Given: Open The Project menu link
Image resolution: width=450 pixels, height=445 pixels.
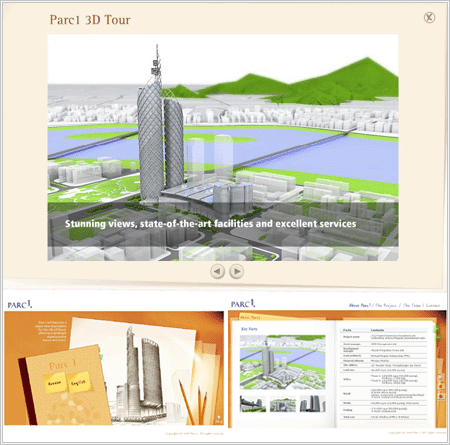Looking at the screenshot, I should [386, 305].
